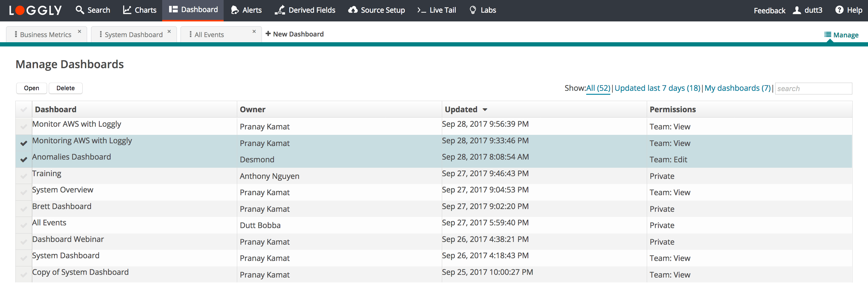Image resolution: width=868 pixels, height=286 pixels.
Task: Uncheck the Anomalies Dashboard row
Action: (23, 159)
